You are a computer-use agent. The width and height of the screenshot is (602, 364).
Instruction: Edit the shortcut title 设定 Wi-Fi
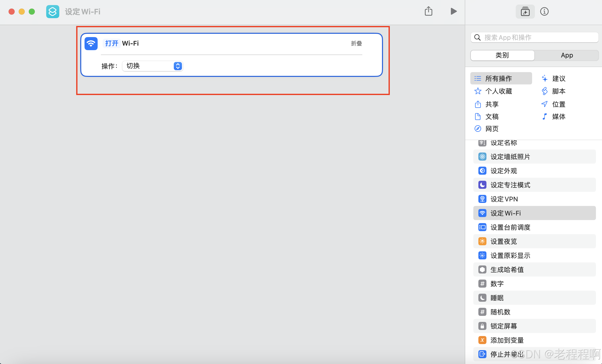83,12
